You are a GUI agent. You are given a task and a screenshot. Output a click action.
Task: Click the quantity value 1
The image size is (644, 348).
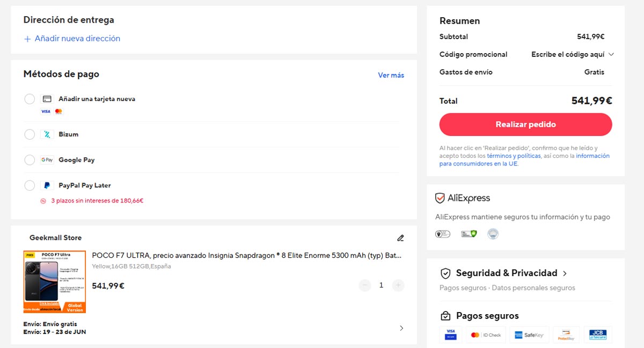[382, 285]
